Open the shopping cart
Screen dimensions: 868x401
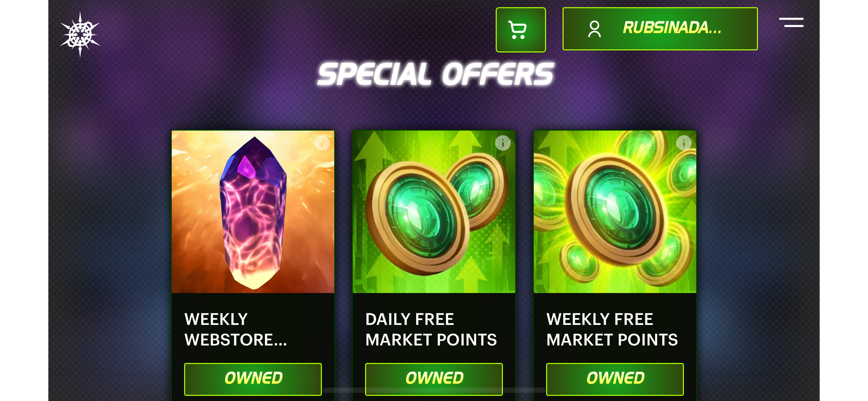[x=520, y=30]
